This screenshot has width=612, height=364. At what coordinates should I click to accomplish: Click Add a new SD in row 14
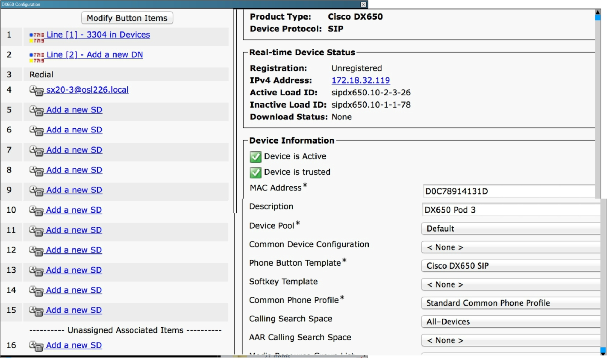click(74, 291)
